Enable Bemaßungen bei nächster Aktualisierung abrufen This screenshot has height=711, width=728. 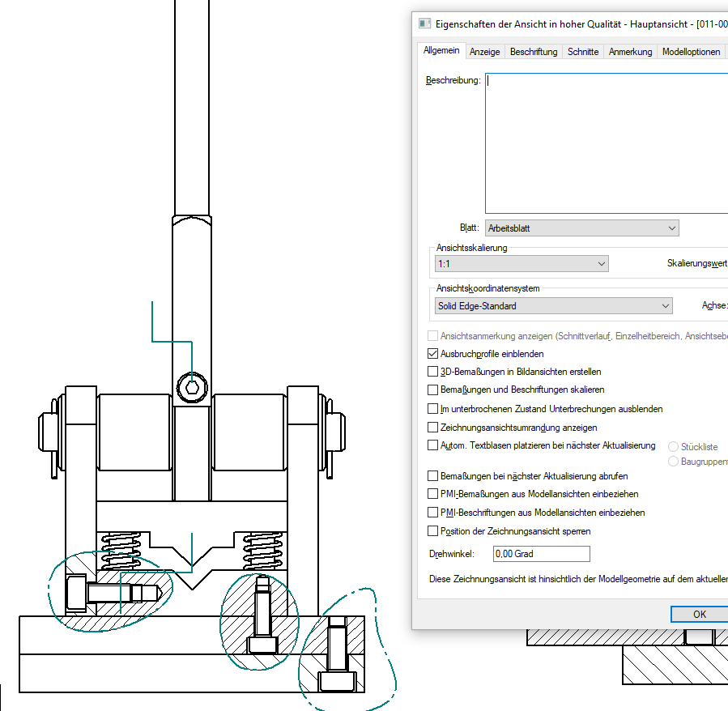pyautogui.click(x=432, y=476)
